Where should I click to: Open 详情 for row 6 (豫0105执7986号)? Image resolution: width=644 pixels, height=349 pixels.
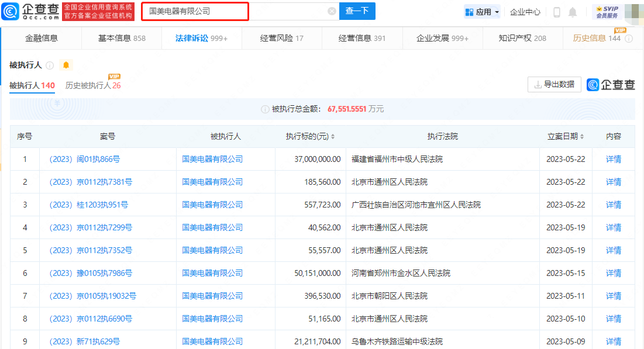click(614, 273)
